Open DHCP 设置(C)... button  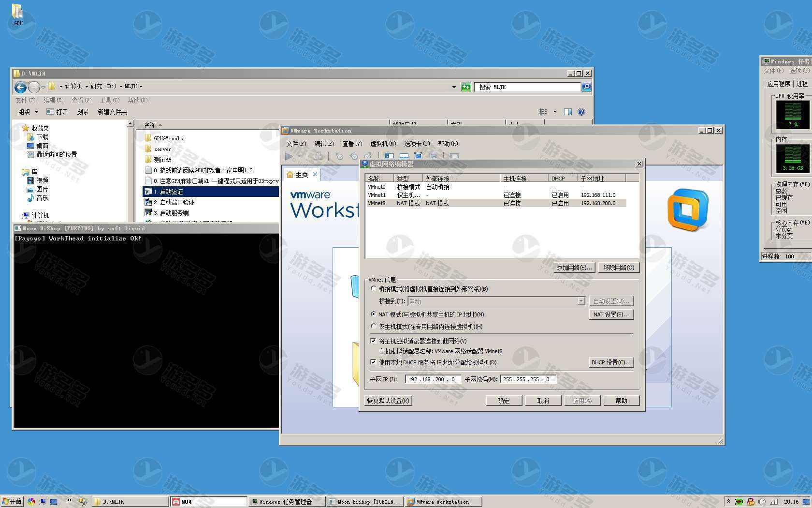[611, 362]
